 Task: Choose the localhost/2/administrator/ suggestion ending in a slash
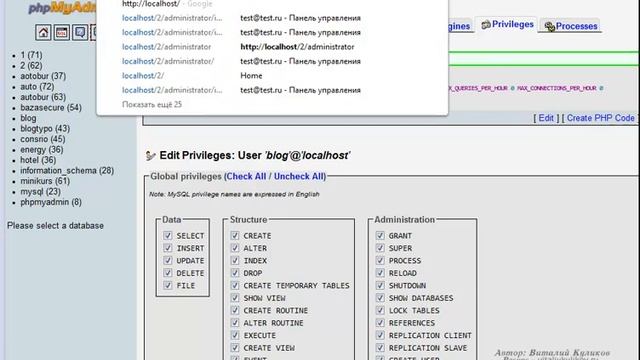point(272,61)
